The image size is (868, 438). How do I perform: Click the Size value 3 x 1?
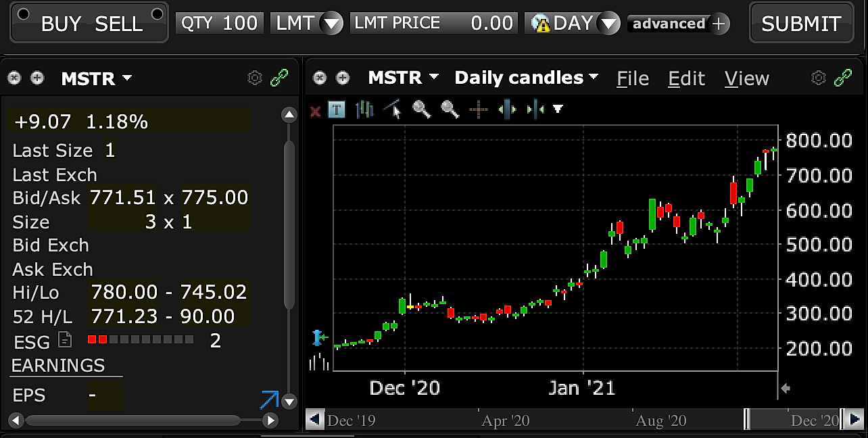(x=168, y=222)
